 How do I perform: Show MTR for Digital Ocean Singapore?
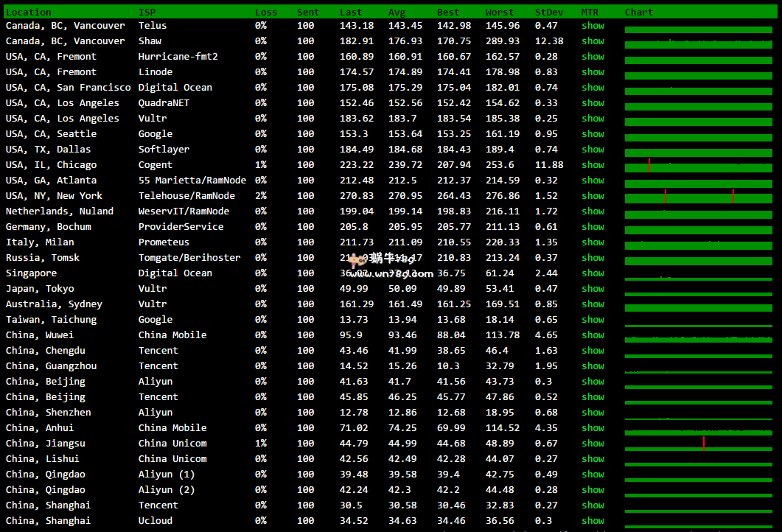(x=593, y=273)
